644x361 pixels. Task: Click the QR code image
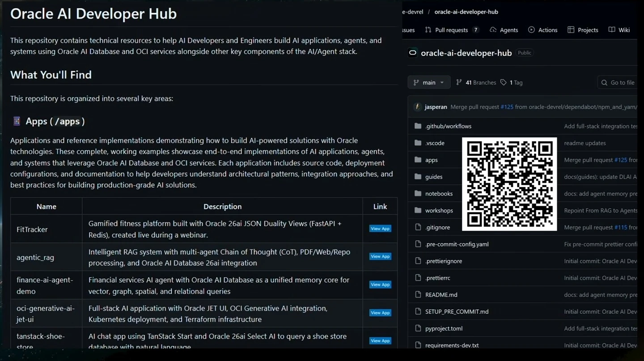click(x=509, y=184)
